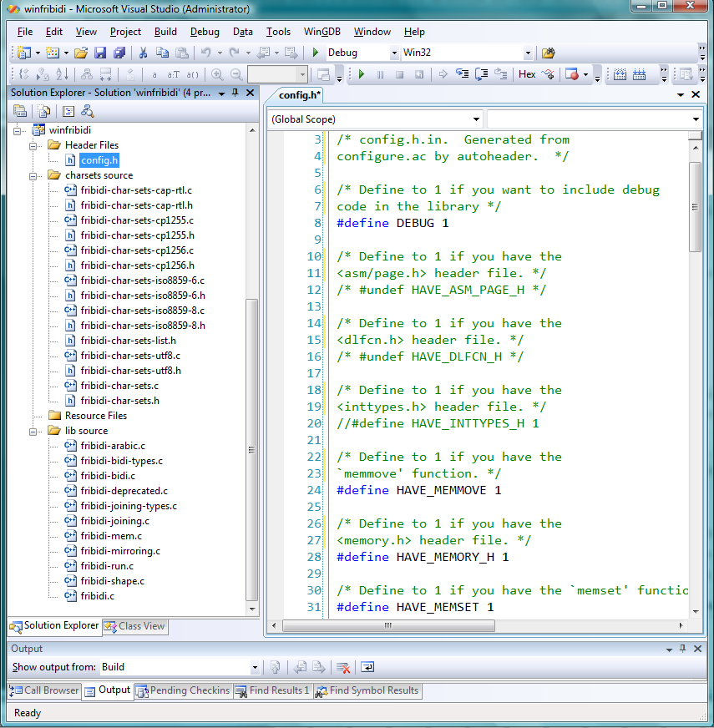Click line #define HAVE_MEMMOVE 1
714x728 pixels.
[418, 490]
